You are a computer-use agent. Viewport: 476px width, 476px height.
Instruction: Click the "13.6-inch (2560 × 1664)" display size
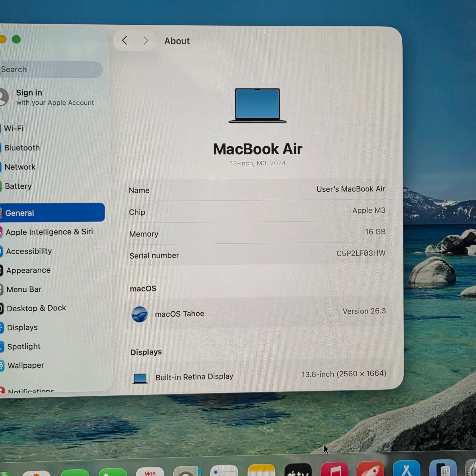(x=344, y=374)
